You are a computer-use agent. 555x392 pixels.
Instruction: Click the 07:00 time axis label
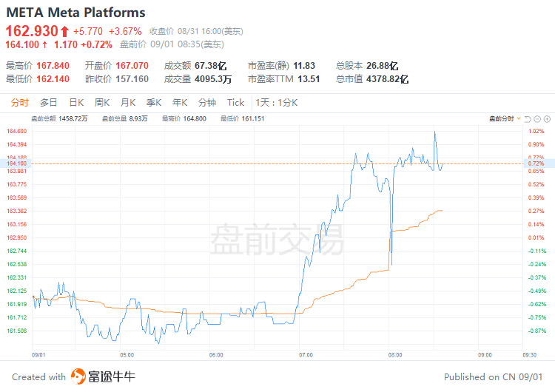(306, 355)
